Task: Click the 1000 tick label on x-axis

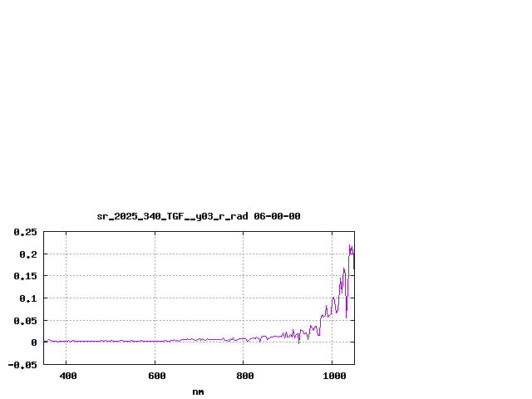Action: [x=332, y=376]
